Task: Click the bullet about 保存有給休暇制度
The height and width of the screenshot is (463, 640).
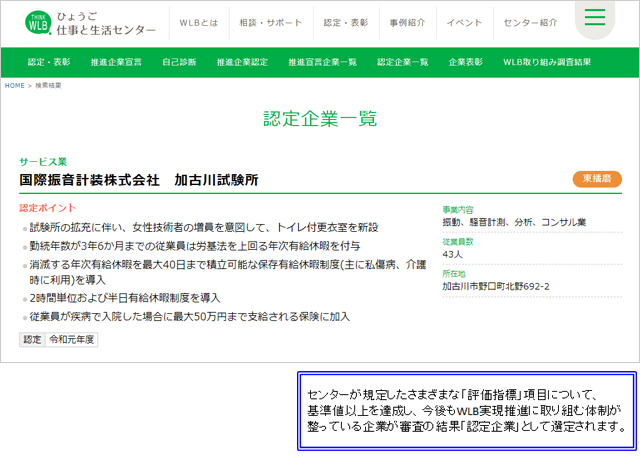Action: pos(227,272)
